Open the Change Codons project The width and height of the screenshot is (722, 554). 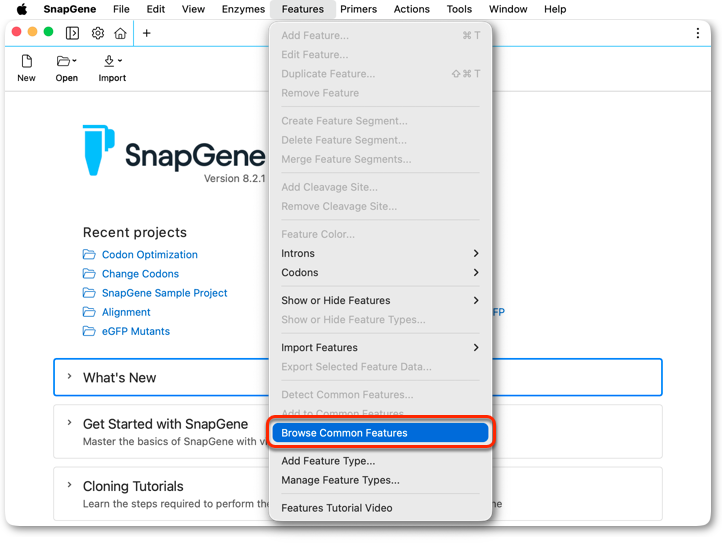pos(140,274)
